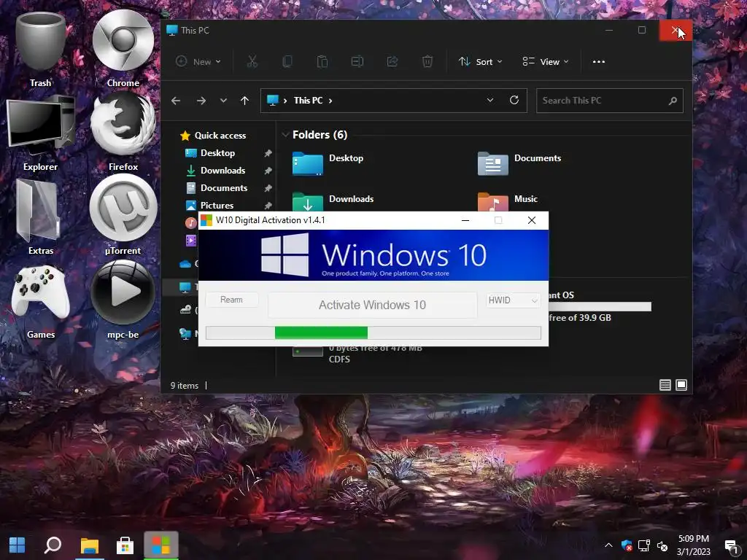Open taskbar Search

tap(53, 545)
